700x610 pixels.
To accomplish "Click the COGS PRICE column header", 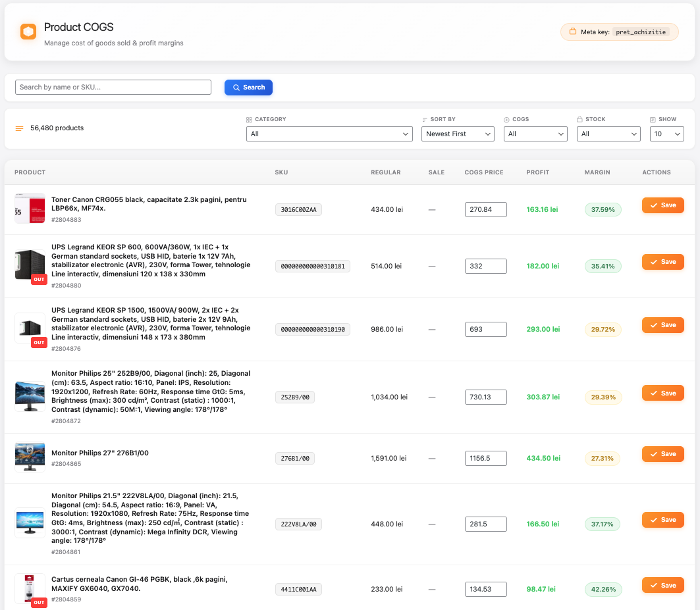I will (484, 172).
